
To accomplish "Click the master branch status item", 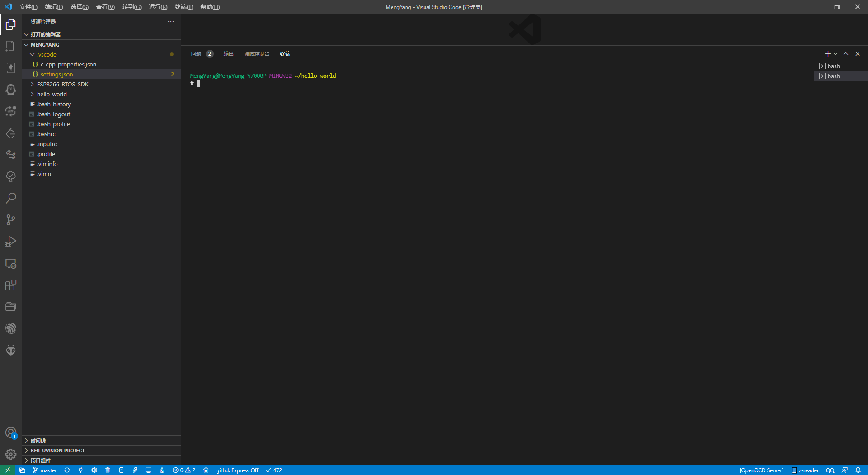I will [x=45, y=470].
